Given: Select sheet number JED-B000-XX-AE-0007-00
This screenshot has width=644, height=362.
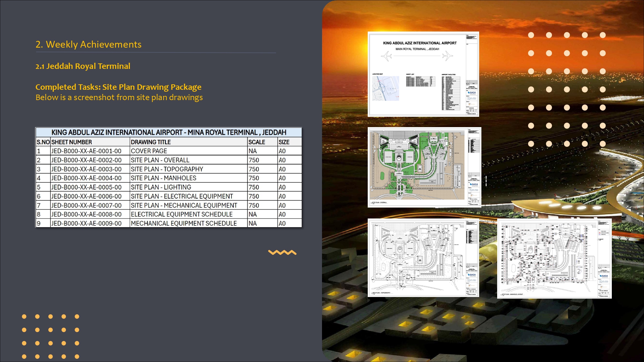Looking at the screenshot, I should [90, 205].
